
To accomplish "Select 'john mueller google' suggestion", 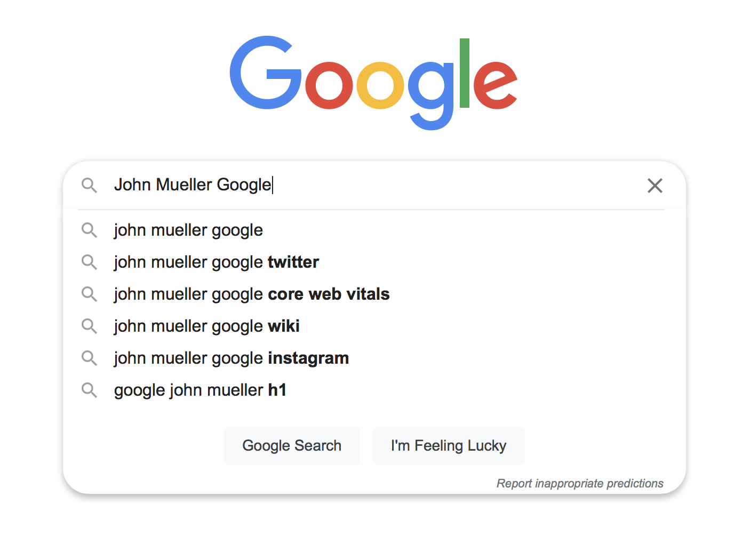I will coord(188,230).
